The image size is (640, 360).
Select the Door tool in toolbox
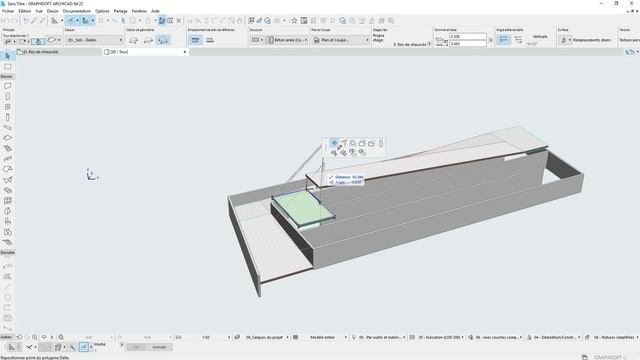[x=7, y=96]
